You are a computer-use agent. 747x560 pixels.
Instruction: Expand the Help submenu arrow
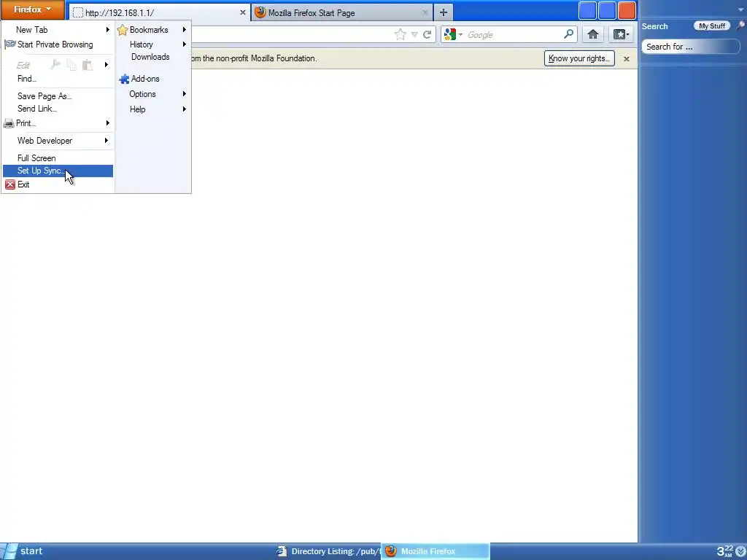pyautogui.click(x=185, y=109)
